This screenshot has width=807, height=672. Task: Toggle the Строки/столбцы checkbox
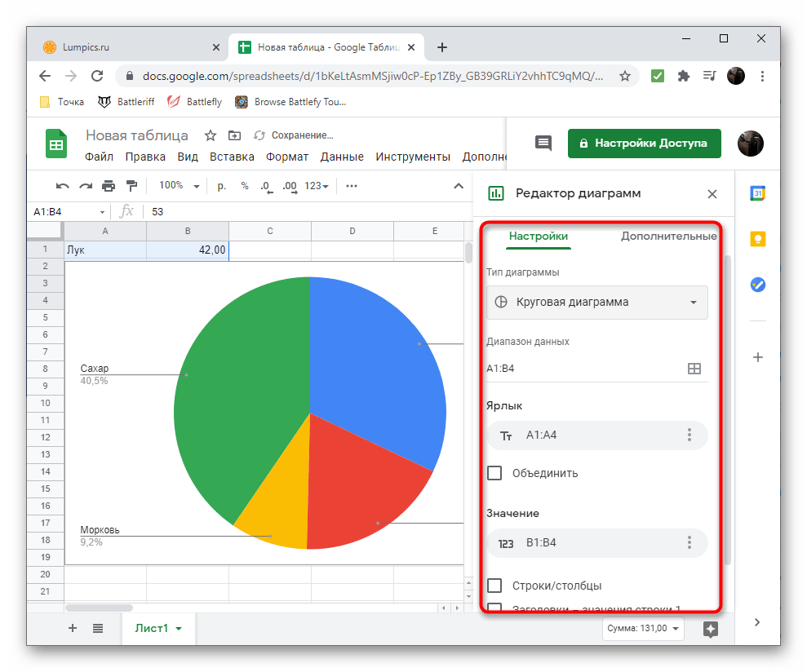click(x=494, y=586)
